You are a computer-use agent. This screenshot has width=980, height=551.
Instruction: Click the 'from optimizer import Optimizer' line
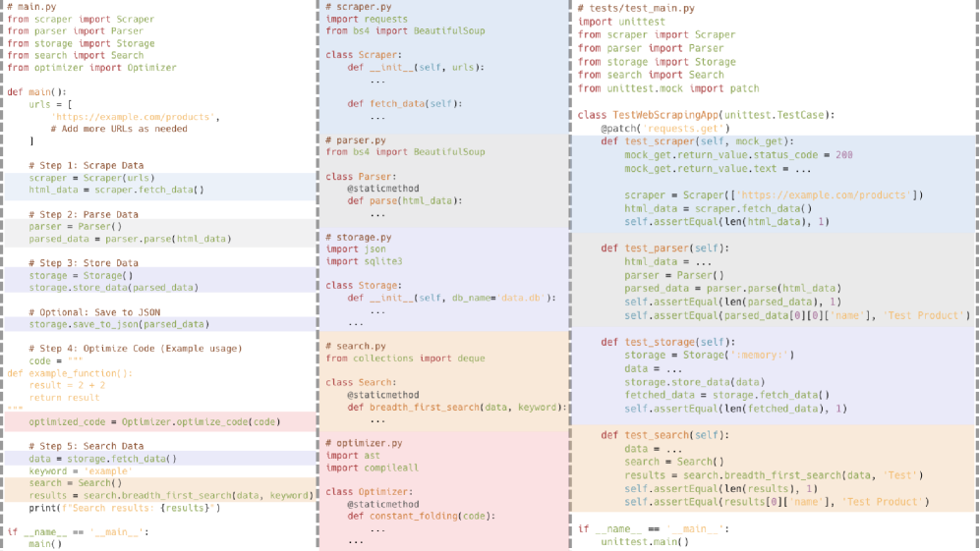coord(91,68)
